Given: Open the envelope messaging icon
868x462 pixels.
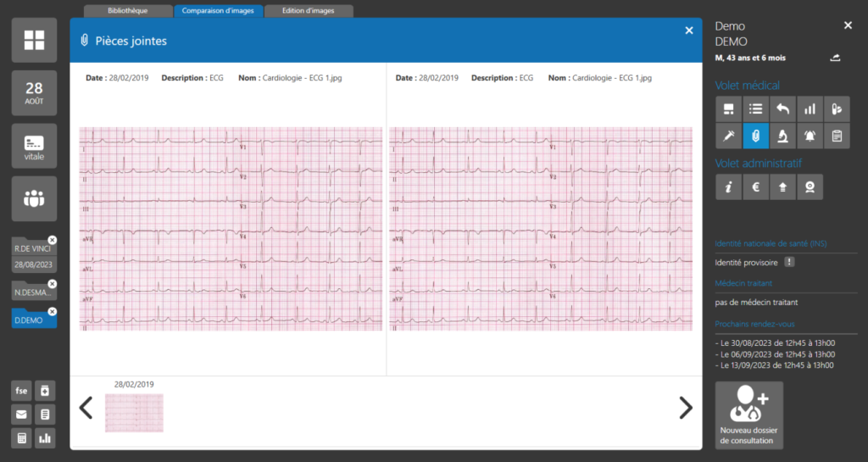Looking at the screenshot, I should [x=22, y=415].
